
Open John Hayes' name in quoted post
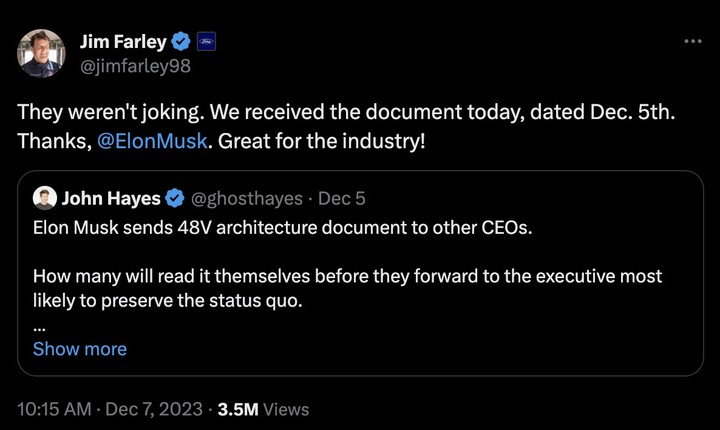coord(111,197)
